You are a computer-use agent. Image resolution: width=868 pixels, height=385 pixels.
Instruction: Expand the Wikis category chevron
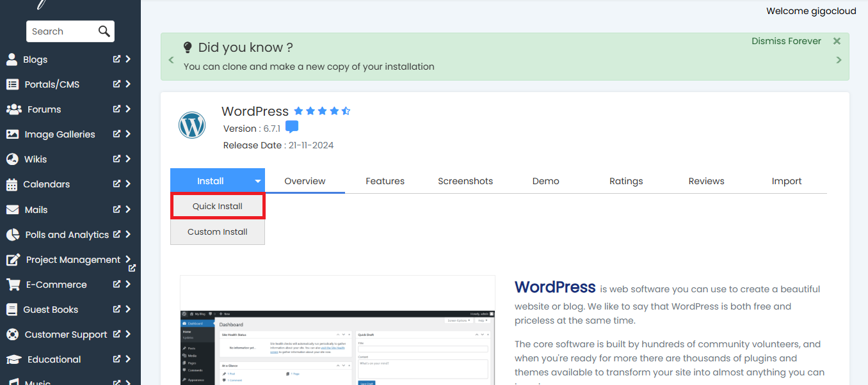click(128, 159)
